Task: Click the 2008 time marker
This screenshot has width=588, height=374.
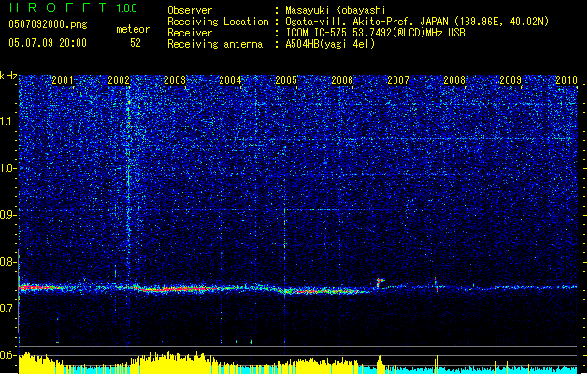Action: (x=454, y=79)
